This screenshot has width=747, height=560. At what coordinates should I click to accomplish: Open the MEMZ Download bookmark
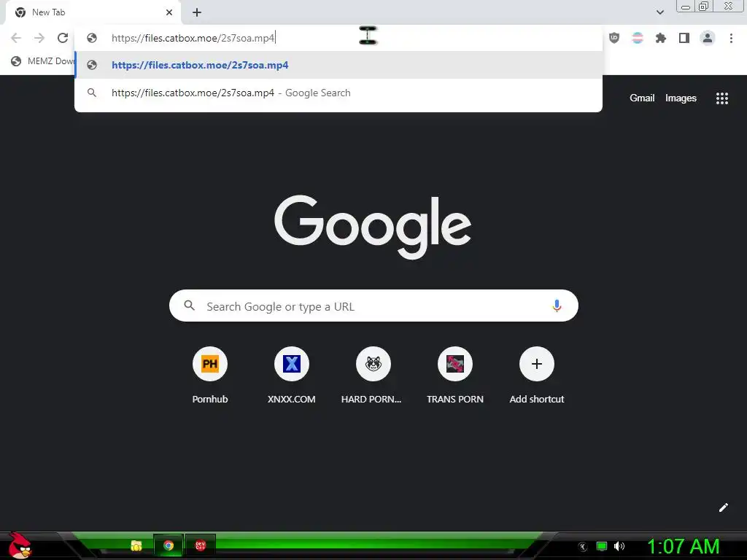pyautogui.click(x=43, y=61)
